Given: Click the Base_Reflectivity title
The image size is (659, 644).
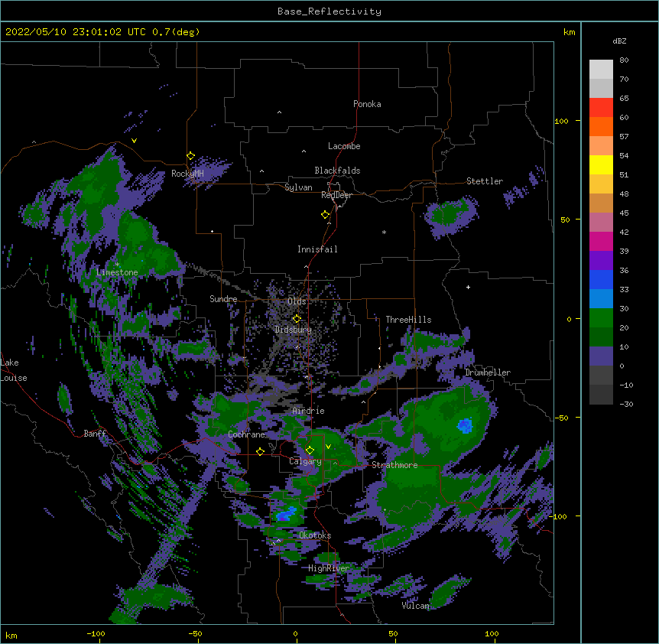Looking at the screenshot, I should [329, 11].
